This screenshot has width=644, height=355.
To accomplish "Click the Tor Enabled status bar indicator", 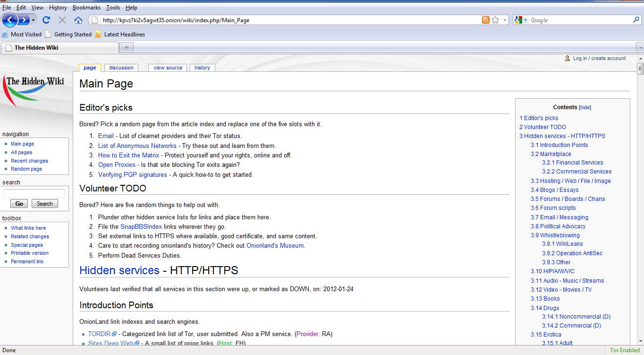I will (625, 350).
